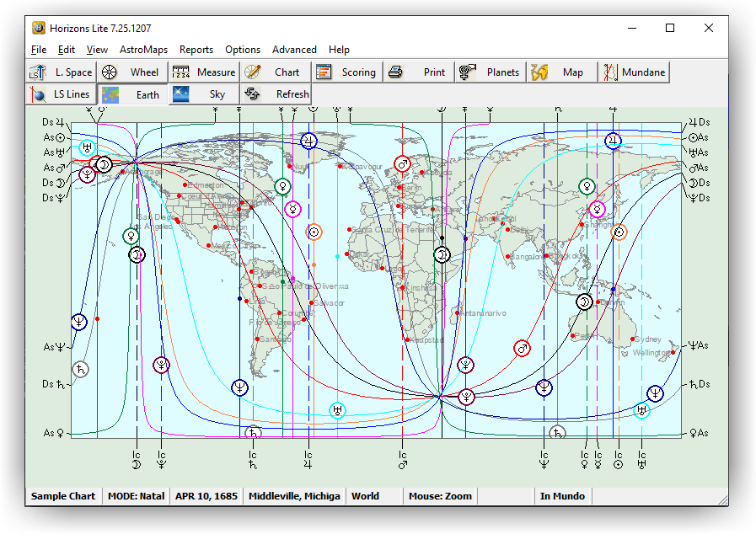756x534 pixels.
Task: Click the Sample Chart status label
Action: 63,496
